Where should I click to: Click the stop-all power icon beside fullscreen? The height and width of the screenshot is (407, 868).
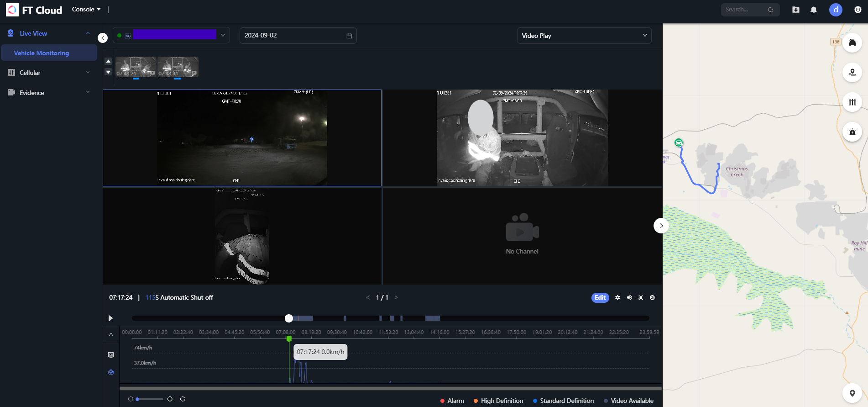652,297
